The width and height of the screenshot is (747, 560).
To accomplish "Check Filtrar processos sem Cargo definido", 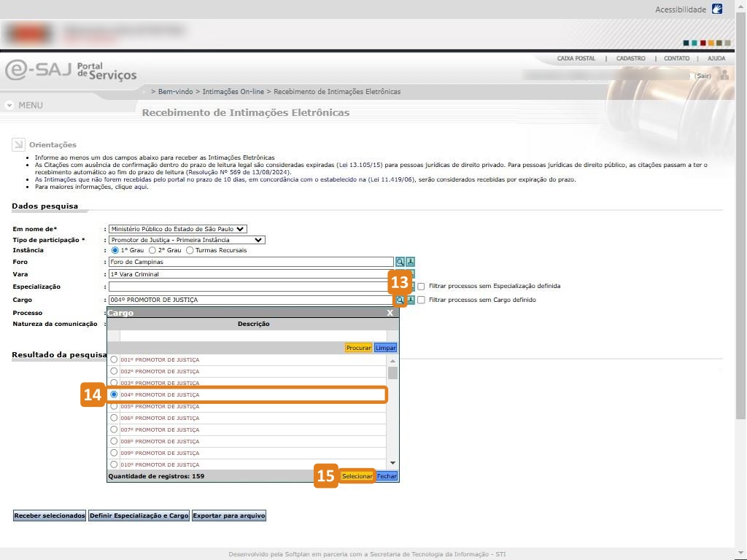I will click(x=421, y=300).
